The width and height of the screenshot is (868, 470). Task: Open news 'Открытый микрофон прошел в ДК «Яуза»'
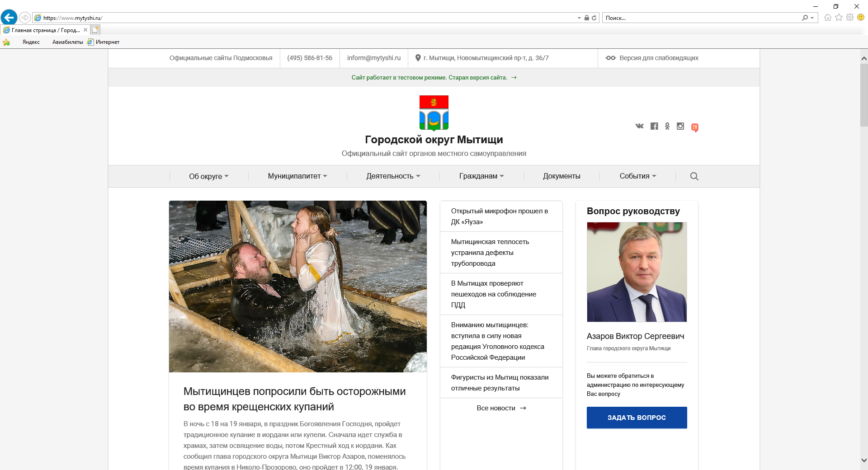tap(500, 216)
